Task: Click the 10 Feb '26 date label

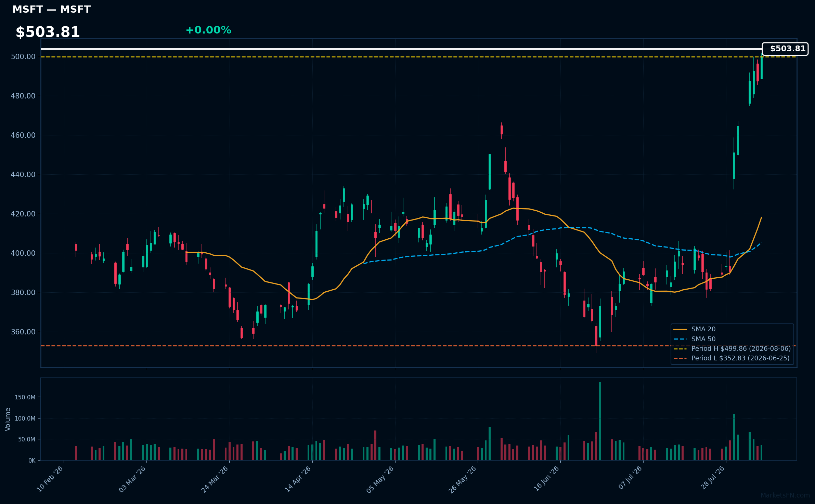Action: [x=50, y=479]
